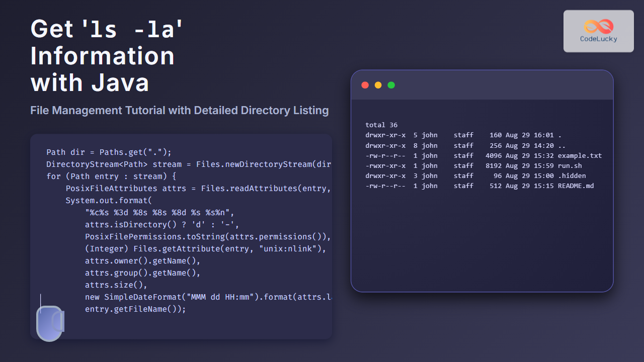Click the System.out.format code line
Image resolution: width=644 pixels, height=362 pixels.
109,201
